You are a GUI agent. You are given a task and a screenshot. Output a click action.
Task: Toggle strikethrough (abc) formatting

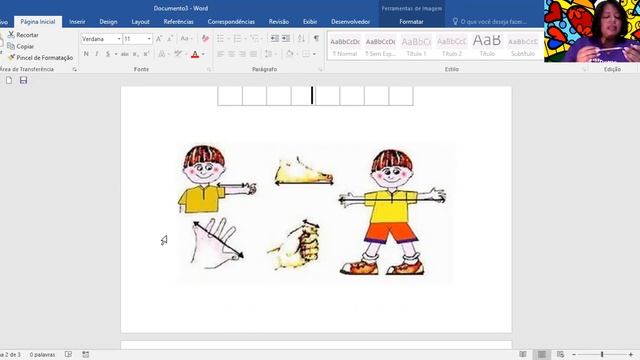[125, 54]
